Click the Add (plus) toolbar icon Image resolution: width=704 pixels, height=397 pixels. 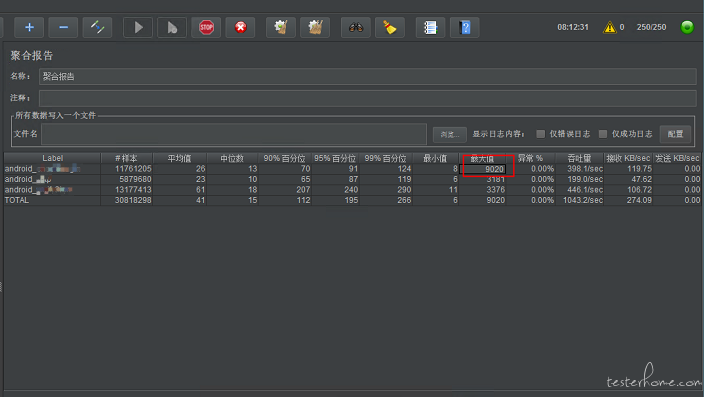coord(29,27)
